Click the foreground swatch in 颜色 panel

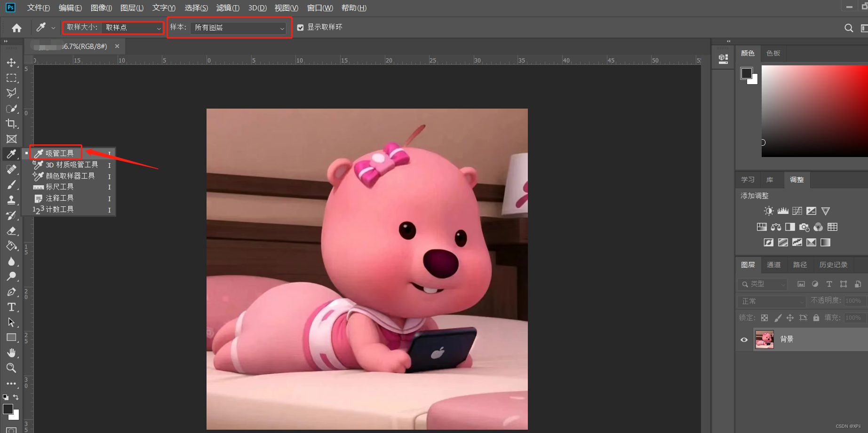tap(746, 73)
